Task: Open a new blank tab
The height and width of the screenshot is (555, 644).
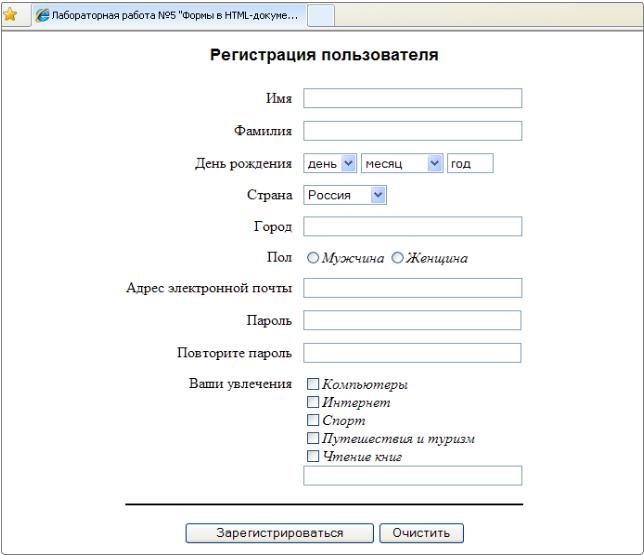Action: click(x=321, y=16)
